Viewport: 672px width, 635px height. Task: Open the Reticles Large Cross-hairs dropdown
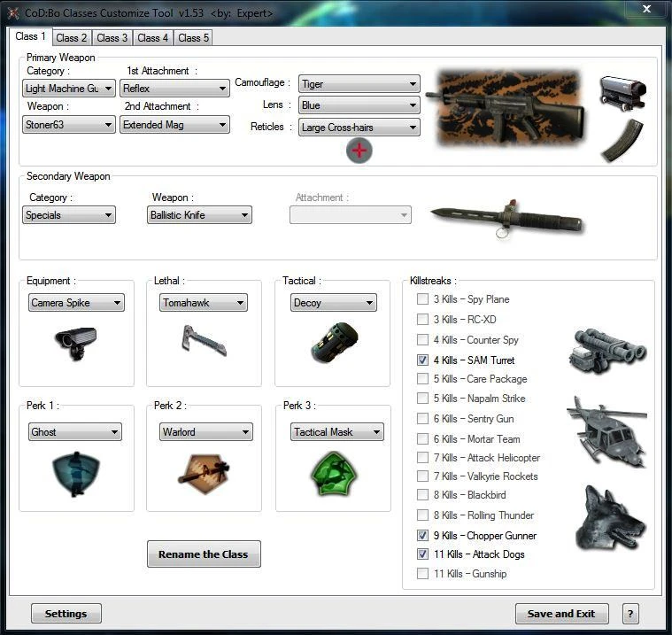tap(359, 128)
